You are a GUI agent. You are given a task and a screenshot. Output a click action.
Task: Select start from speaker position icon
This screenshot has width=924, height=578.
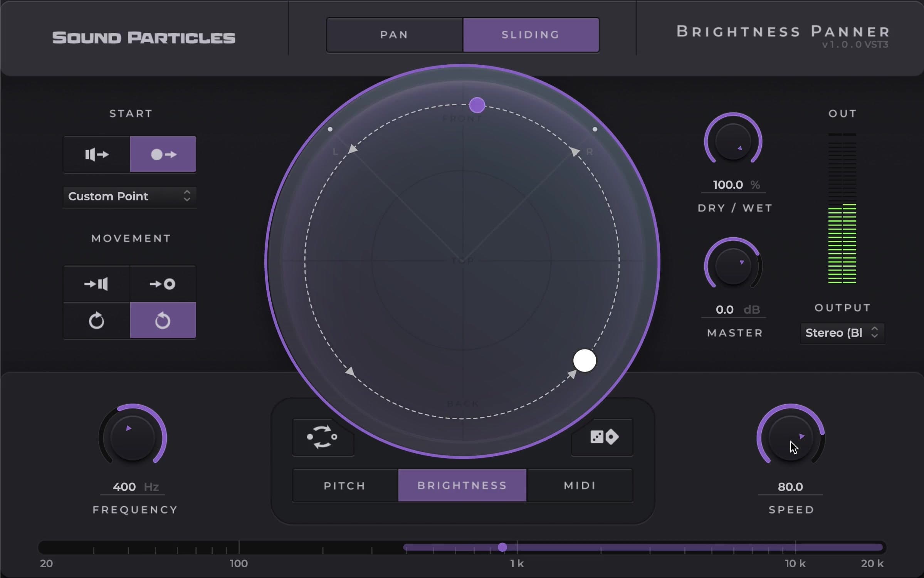97,154
